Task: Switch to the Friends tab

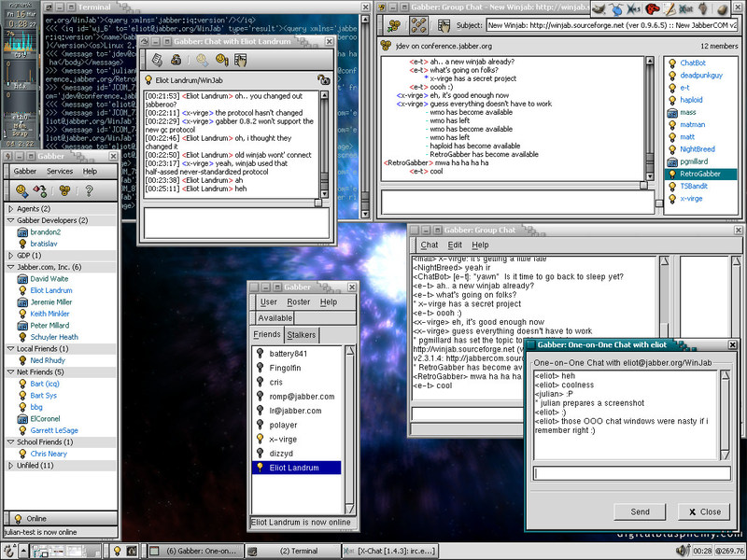Action: 267,334
